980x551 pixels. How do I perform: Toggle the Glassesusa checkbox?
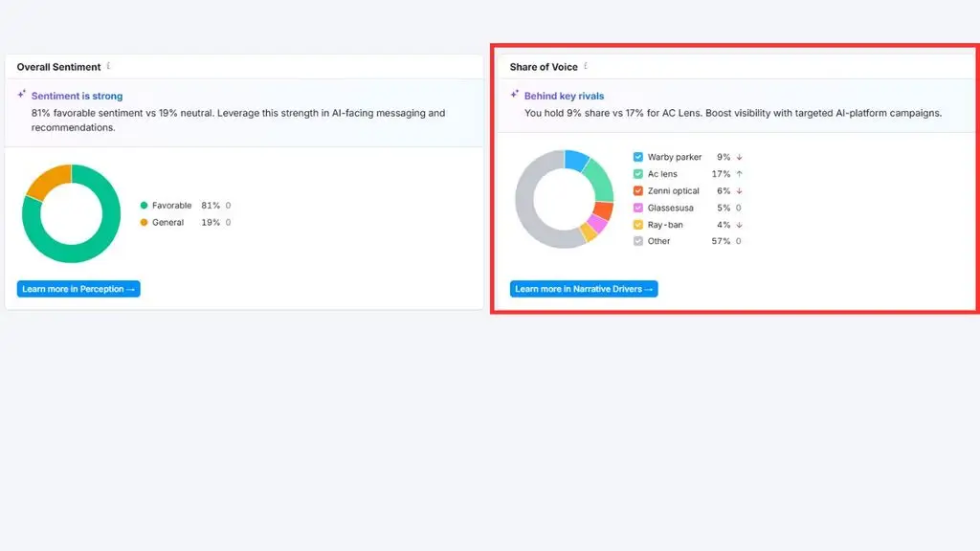pyautogui.click(x=637, y=208)
